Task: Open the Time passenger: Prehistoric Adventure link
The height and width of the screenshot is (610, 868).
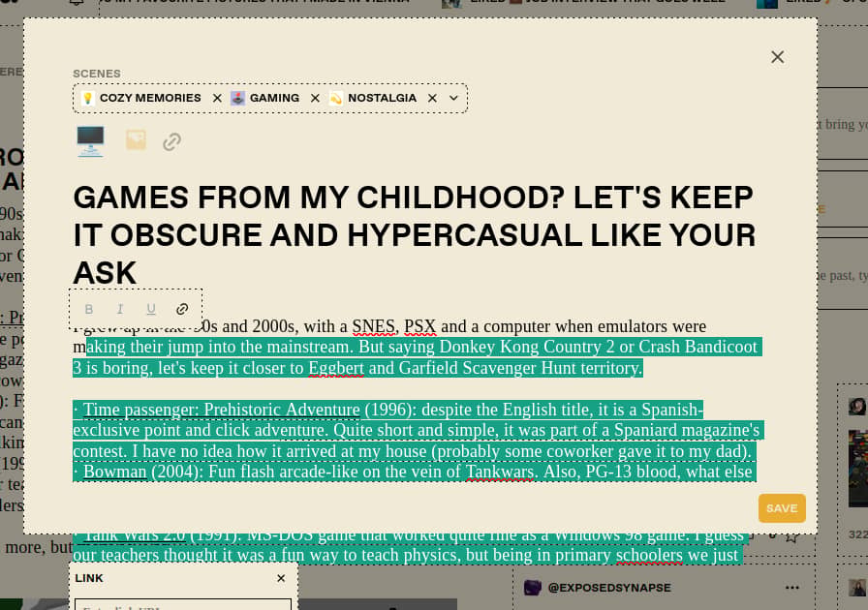Action: pyautogui.click(x=222, y=410)
